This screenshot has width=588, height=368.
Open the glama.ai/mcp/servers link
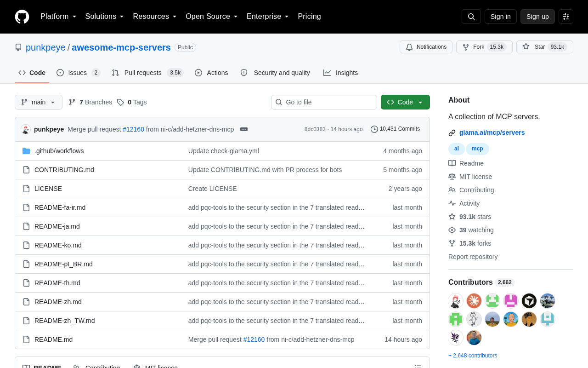coord(492,132)
